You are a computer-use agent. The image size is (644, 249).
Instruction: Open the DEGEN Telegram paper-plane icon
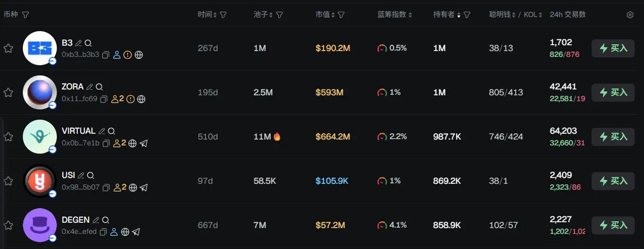(x=136, y=232)
